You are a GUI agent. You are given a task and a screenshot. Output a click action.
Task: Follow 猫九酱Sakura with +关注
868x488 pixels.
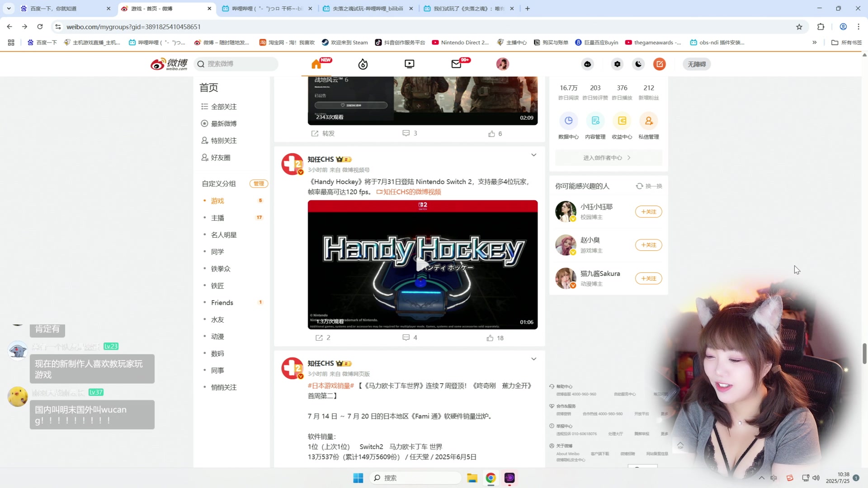tap(648, 279)
